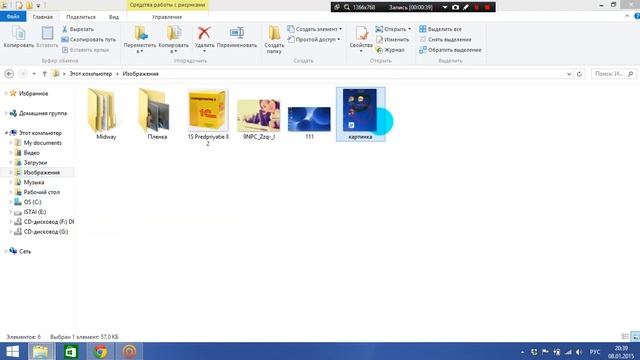Click Снять выделение (Select none) command

[x=445, y=40]
